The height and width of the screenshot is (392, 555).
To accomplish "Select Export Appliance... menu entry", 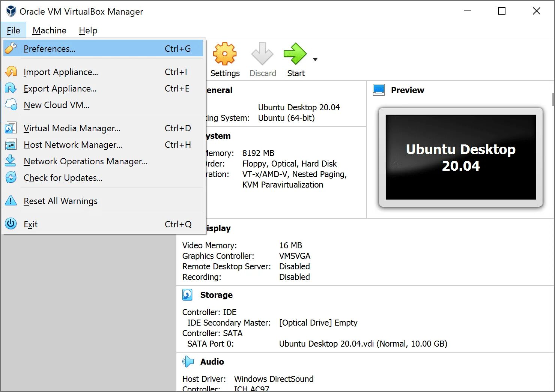I will (103, 88).
